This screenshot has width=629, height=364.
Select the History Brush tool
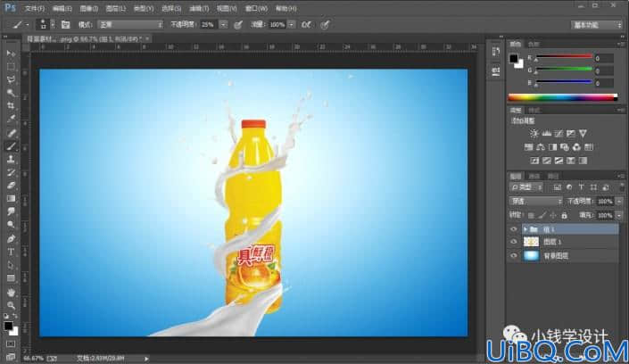11,172
